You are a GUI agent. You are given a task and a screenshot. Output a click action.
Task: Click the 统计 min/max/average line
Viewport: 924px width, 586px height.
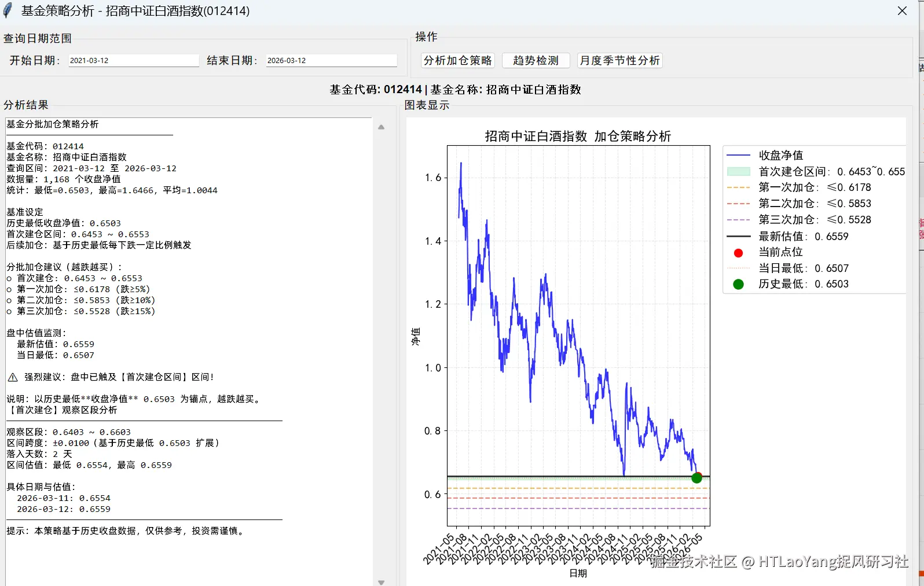pyautogui.click(x=112, y=190)
